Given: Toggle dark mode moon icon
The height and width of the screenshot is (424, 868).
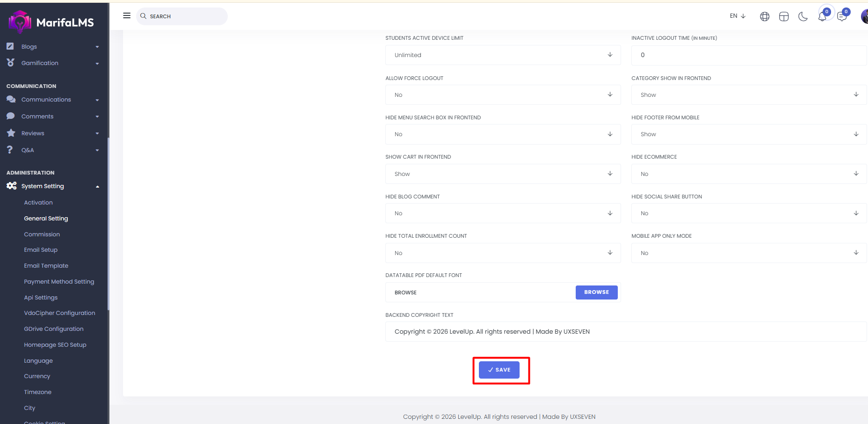Looking at the screenshot, I should pos(803,16).
